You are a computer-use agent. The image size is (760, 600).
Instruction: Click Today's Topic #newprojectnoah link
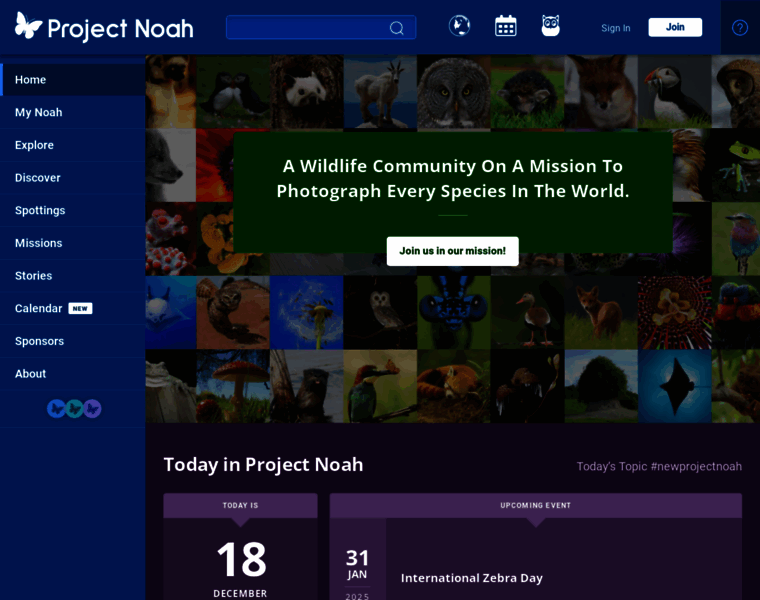tap(659, 466)
